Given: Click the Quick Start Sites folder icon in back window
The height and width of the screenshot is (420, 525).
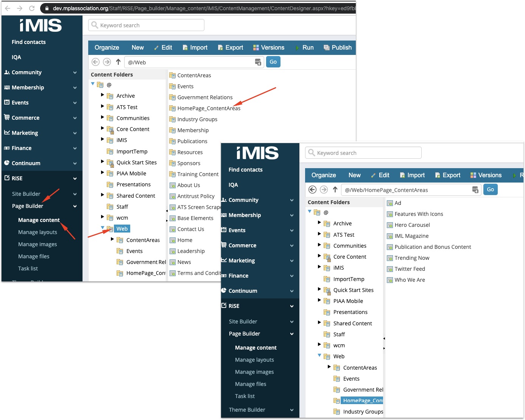Looking at the screenshot, I should 110,163.
